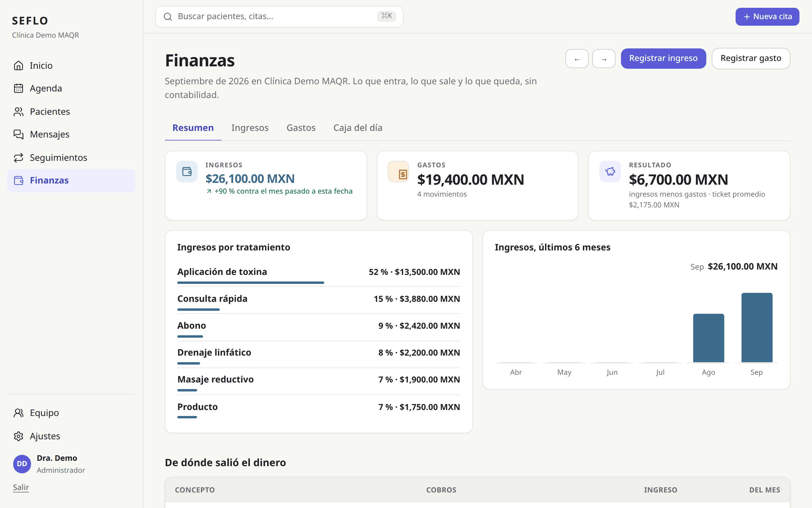Click the Masaje reductivo row label
The height and width of the screenshot is (508, 812).
click(x=216, y=379)
